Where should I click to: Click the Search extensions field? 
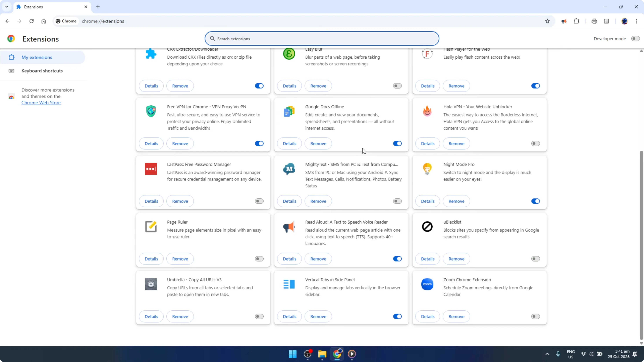pos(322,38)
